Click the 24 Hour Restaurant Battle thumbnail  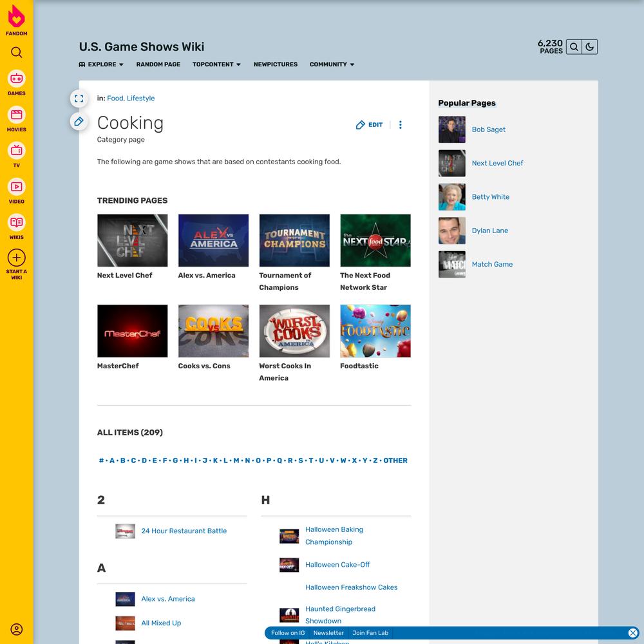click(125, 531)
